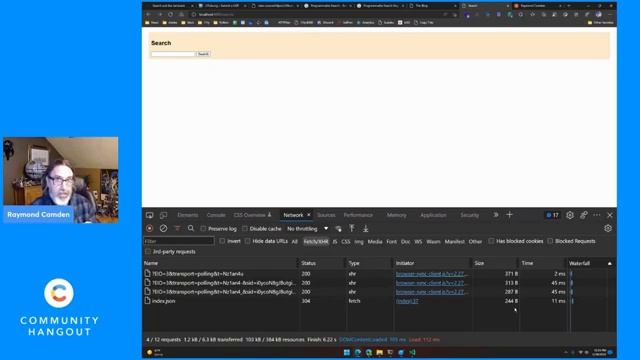640x360 pixels.
Task: Close the DevTools panel
Action: point(610,215)
